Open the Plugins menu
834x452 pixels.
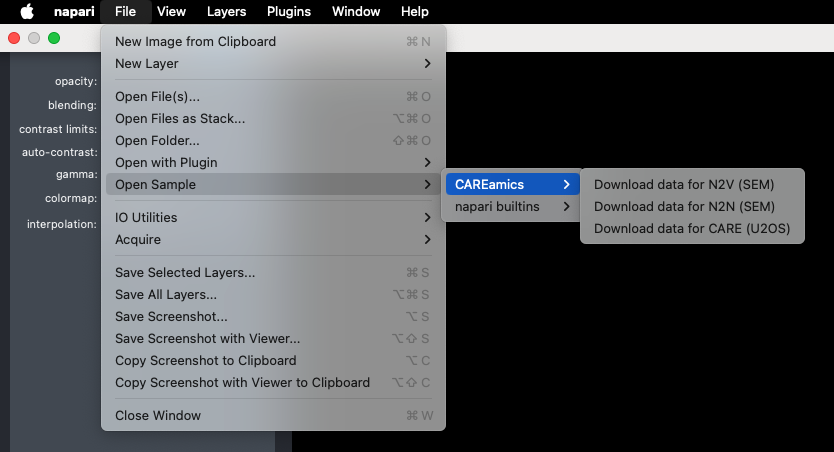pyautogui.click(x=288, y=12)
